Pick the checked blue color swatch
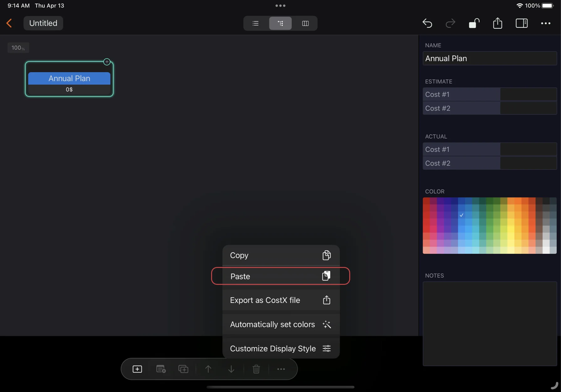 point(461,215)
